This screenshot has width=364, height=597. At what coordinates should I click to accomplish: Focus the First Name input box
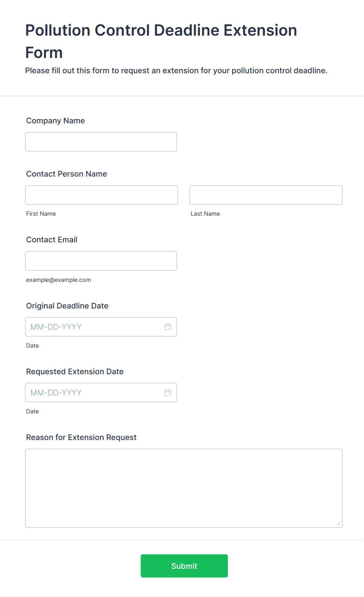click(x=101, y=195)
